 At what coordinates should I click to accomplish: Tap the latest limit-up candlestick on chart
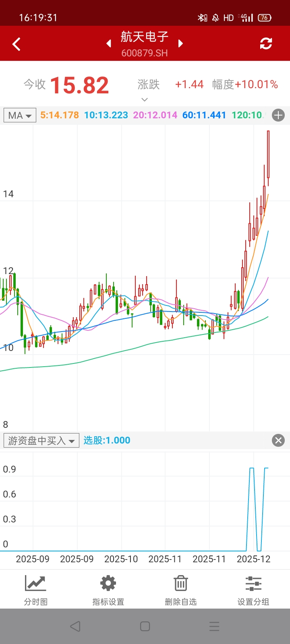point(268,155)
